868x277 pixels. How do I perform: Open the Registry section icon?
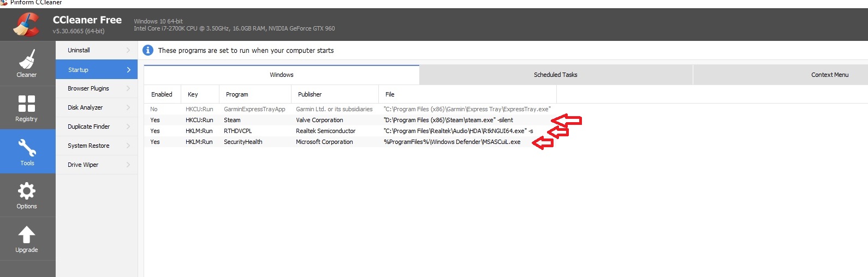click(26, 104)
